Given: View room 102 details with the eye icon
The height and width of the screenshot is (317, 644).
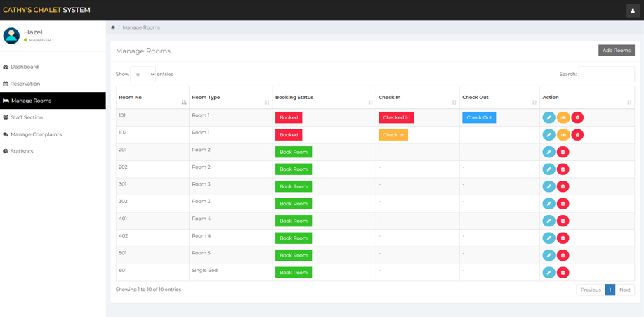Looking at the screenshot, I should [x=563, y=135].
